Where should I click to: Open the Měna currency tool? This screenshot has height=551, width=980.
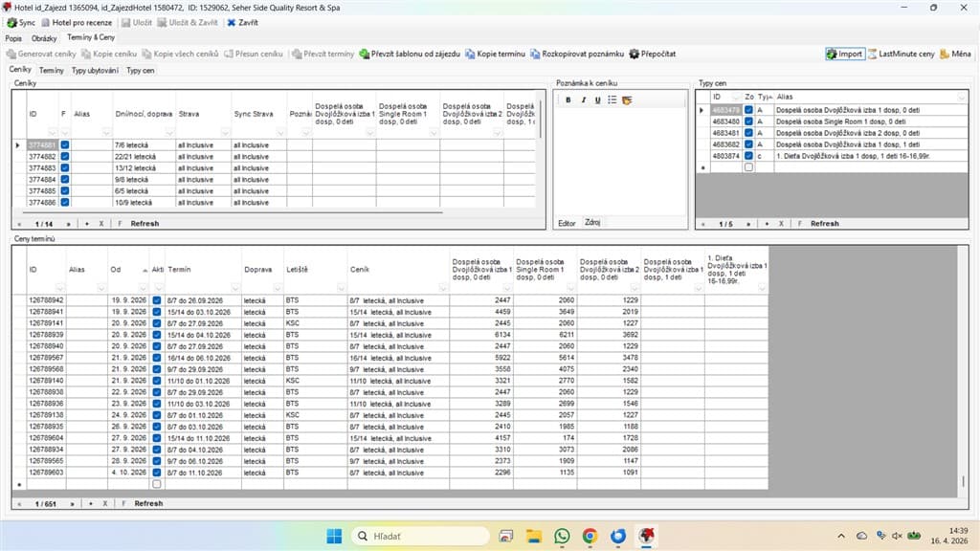point(956,54)
